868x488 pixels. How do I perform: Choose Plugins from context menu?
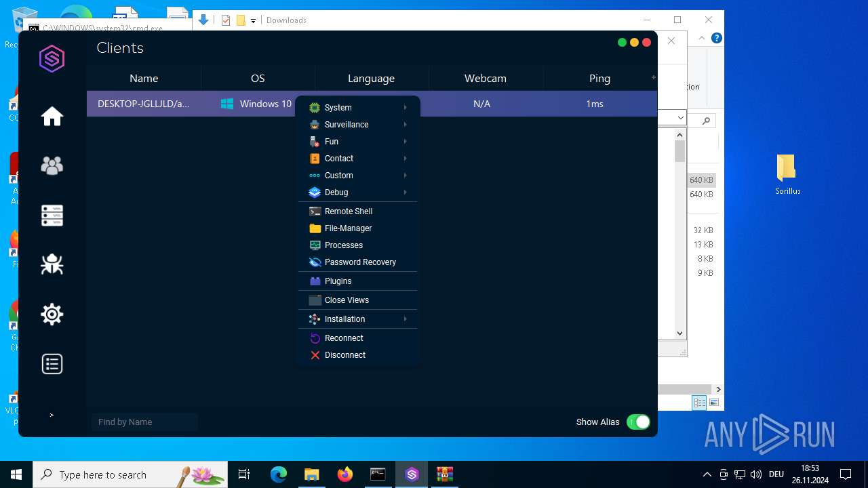[x=358, y=281]
